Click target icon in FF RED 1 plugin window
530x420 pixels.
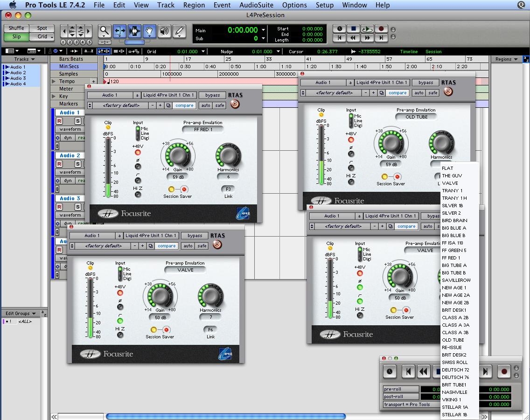(235, 104)
